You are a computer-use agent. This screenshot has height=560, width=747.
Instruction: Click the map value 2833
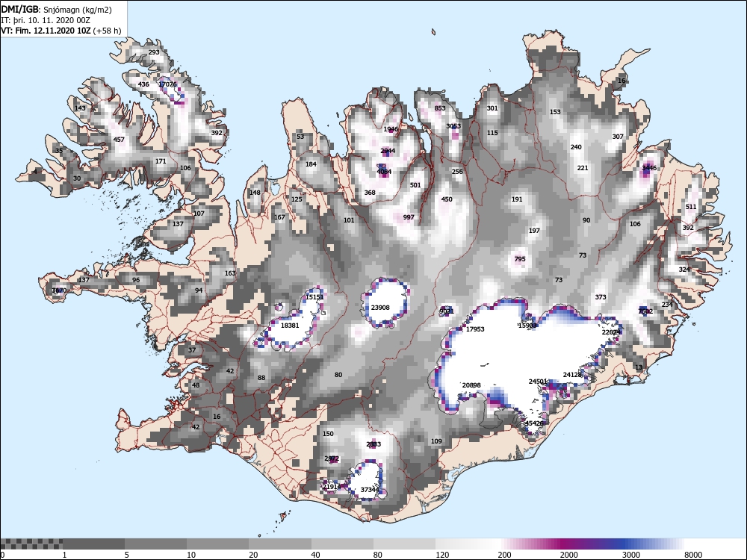pyautogui.click(x=373, y=444)
